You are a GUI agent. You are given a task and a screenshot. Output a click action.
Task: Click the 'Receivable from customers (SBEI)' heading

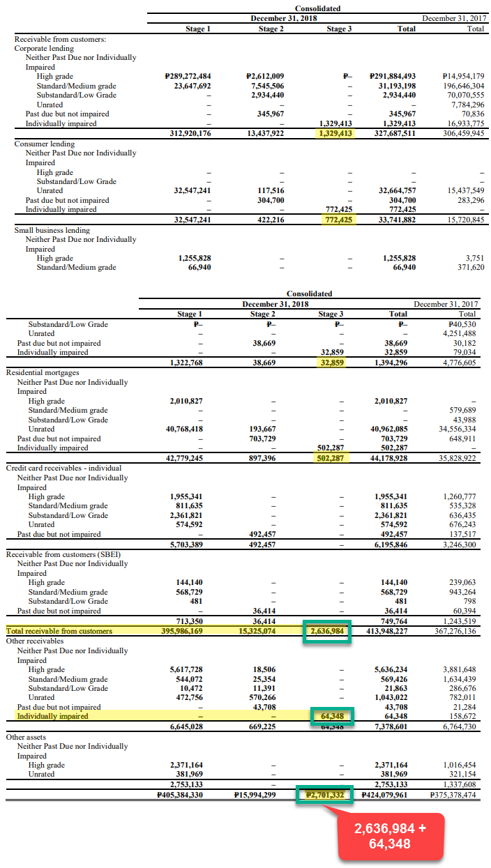[63, 554]
